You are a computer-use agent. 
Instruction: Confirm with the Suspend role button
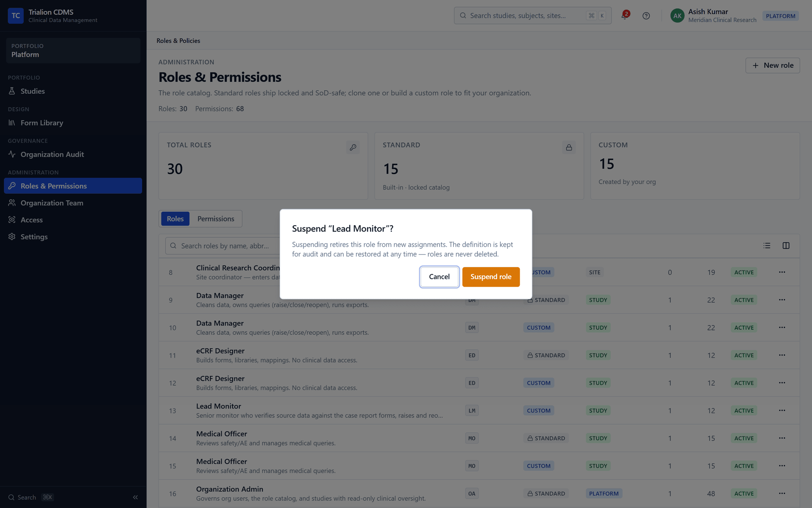coord(491,277)
